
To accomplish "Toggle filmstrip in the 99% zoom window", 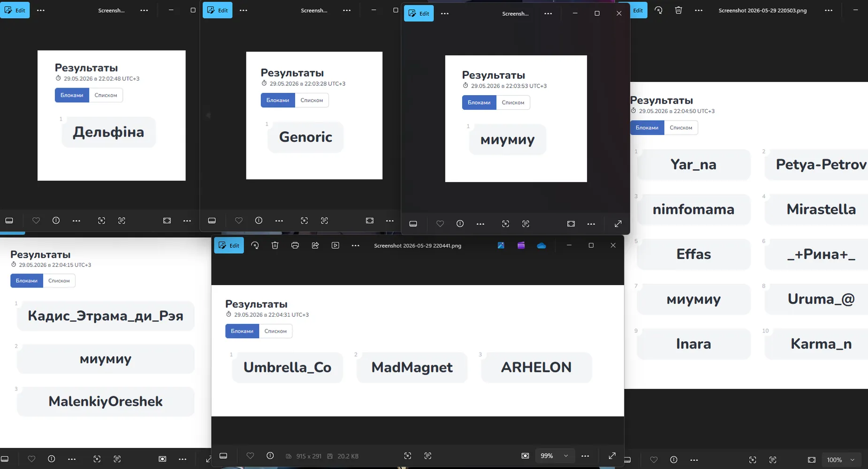I will pyautogui.click(x=223, y=456).
